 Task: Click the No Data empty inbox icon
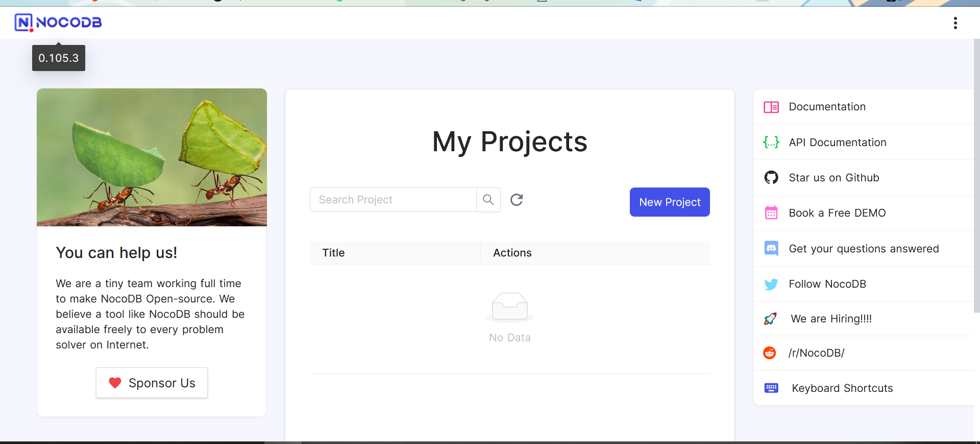tap(510, 307)
